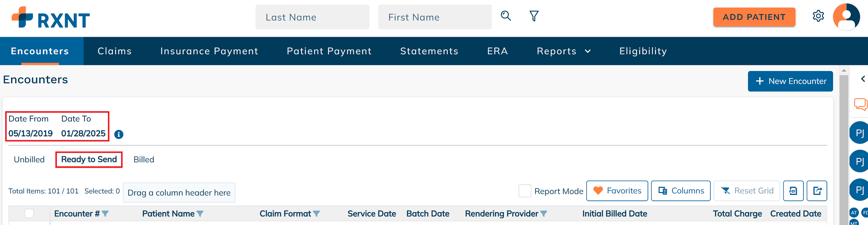Click the Last Name search field
The image size is (868, 225).
(312, 17)
